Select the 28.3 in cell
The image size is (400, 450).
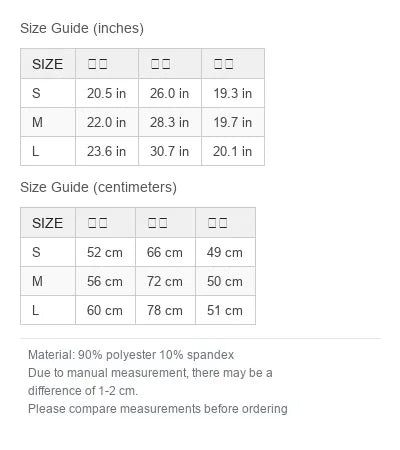tap(170, 122)
